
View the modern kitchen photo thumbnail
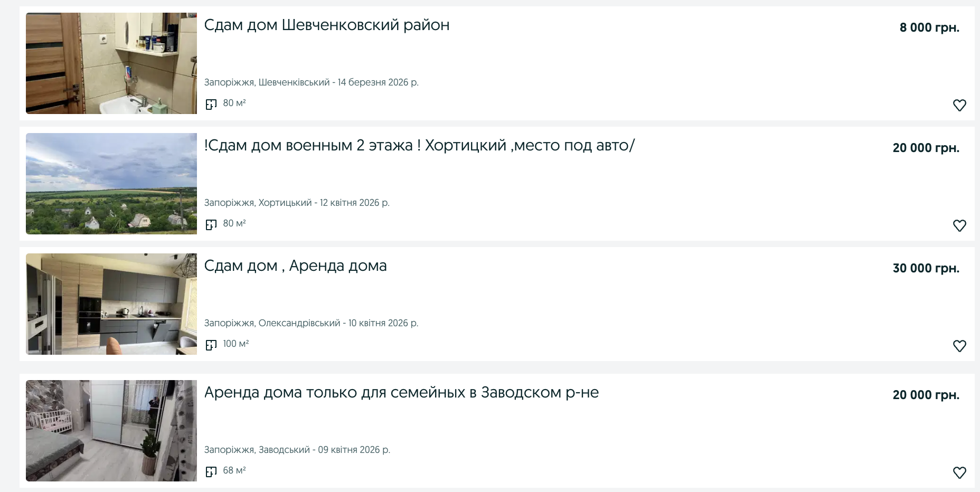(x=111, y=304)
